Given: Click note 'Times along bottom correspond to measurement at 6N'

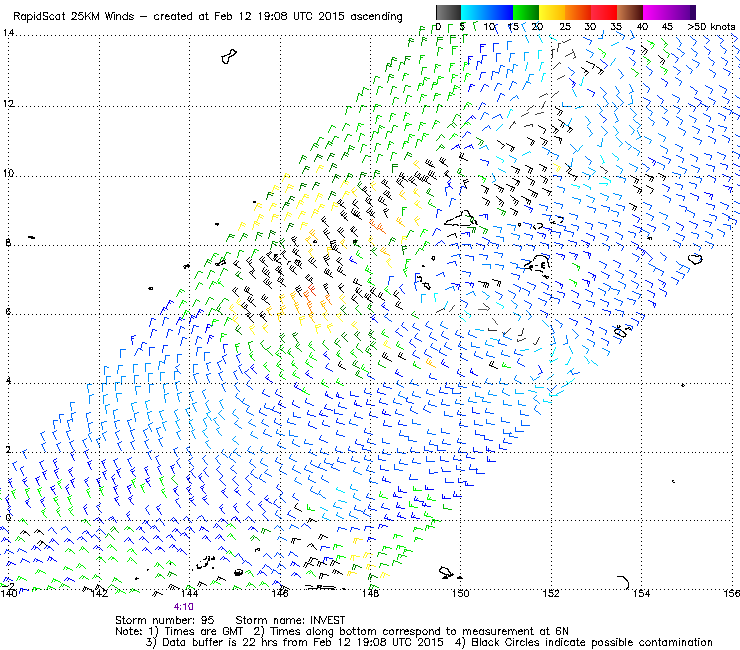Looking at the screenshot, I should coord(420,631).
